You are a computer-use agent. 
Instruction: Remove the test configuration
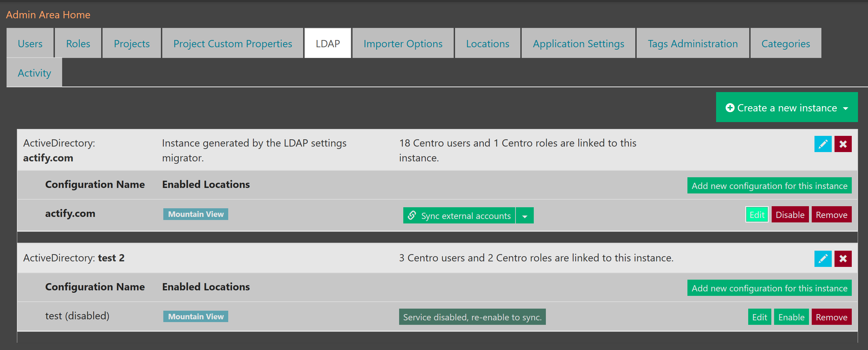(831, 317)
